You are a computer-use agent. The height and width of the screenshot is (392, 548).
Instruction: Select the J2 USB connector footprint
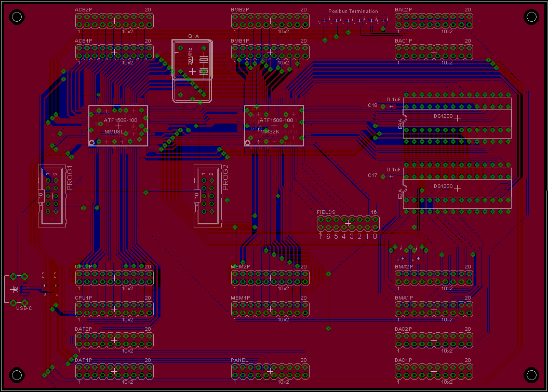pos(16,289)
